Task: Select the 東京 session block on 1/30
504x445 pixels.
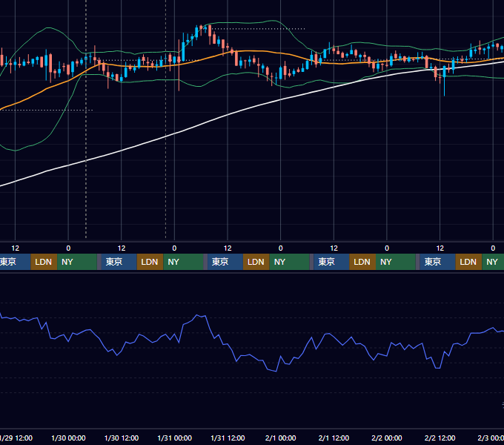Action: [119, 262]
